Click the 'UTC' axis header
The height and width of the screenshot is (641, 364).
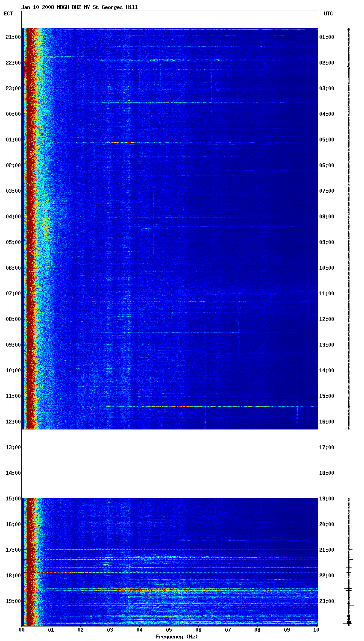[329, 14]
